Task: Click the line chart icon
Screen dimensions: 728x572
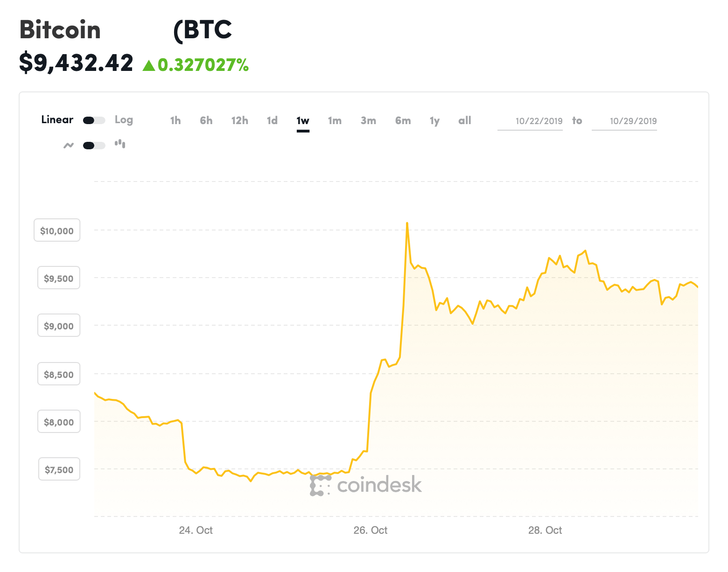Action: pyautogui.click(x=69, y=145)
